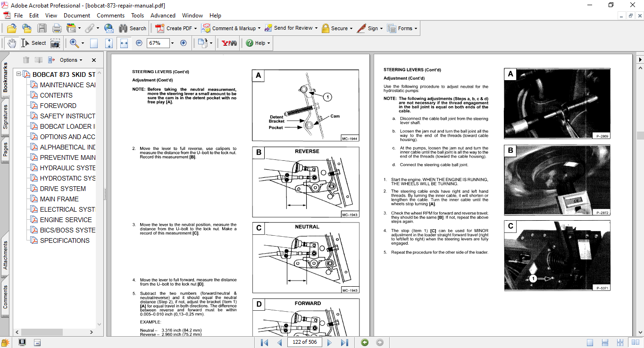Select the Hand tool

click(x=11, y=43)
